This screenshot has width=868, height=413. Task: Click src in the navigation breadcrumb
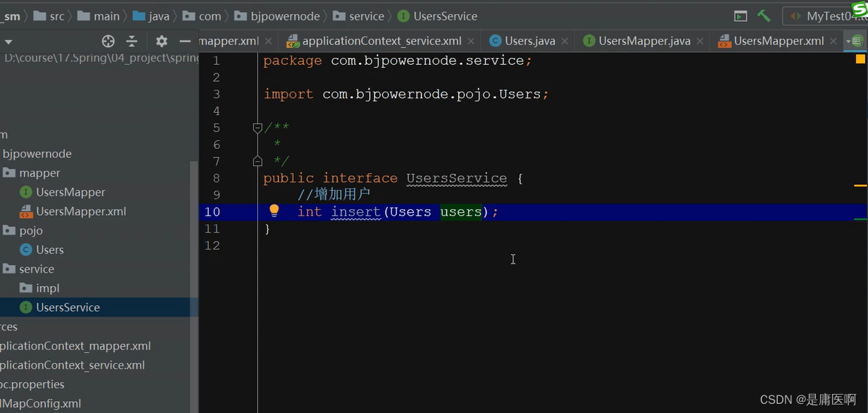(49, 16)
